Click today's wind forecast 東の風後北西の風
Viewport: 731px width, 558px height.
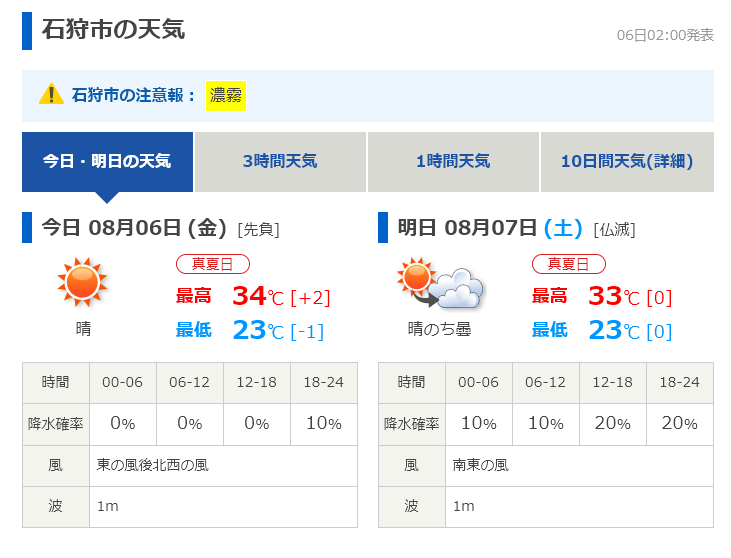tap(153, 465)
